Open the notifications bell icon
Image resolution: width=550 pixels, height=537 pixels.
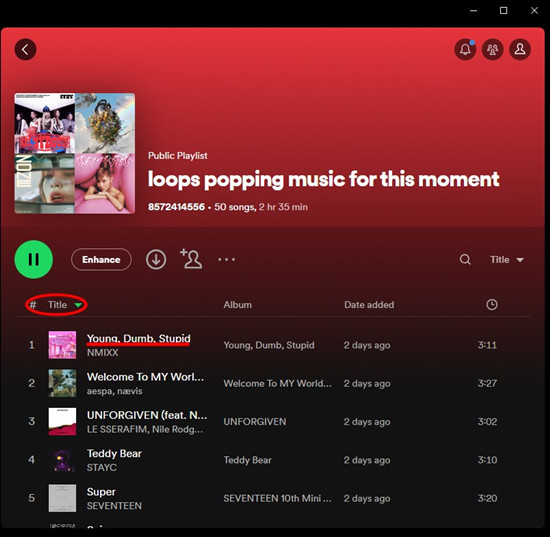465,49
